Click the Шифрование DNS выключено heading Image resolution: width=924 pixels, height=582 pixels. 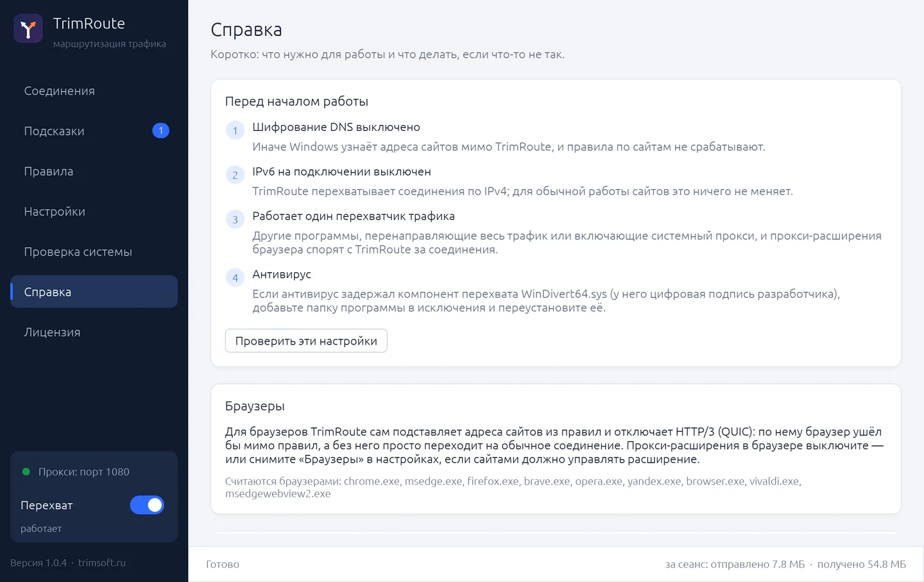point(336,127)
